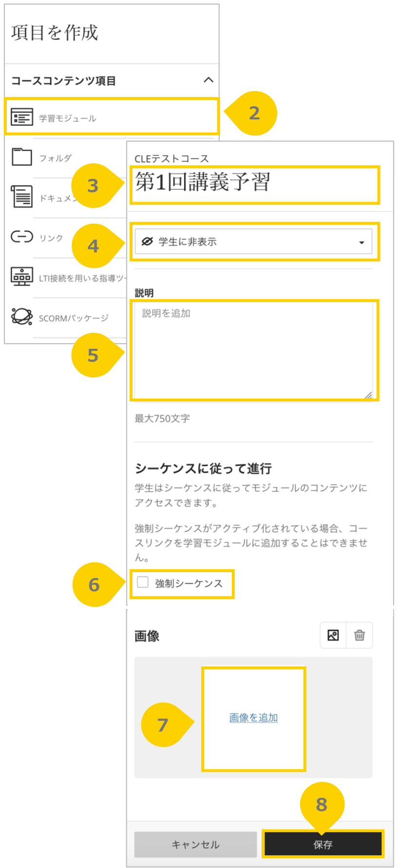
Task: Click the 説明 field label
Action: 144,292
